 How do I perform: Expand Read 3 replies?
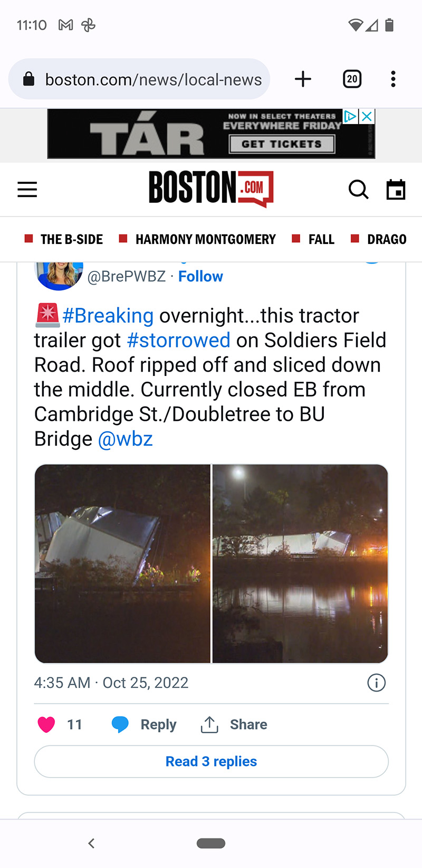[x=211, y=761]
